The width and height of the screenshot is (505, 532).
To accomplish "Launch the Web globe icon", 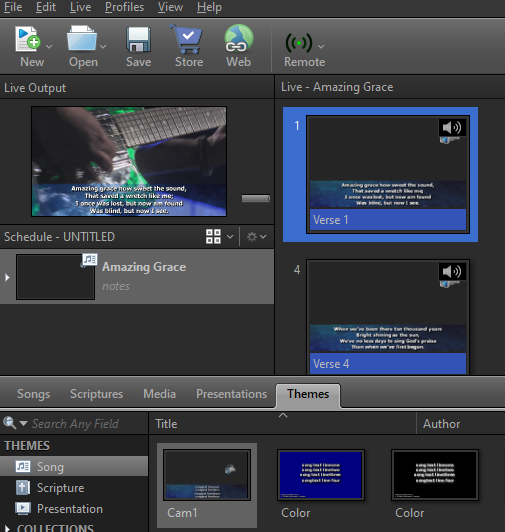I will pos(239,39).
